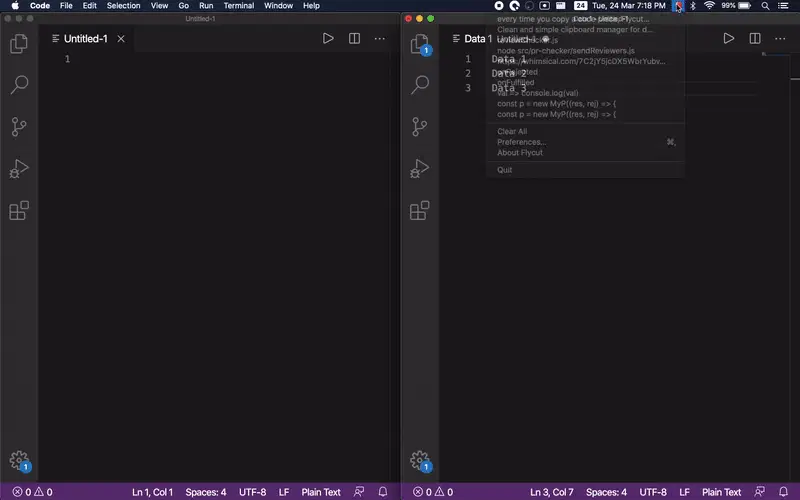Open the File menu
Viewport: 800px width, 500px height.
[x=66, y=6]
